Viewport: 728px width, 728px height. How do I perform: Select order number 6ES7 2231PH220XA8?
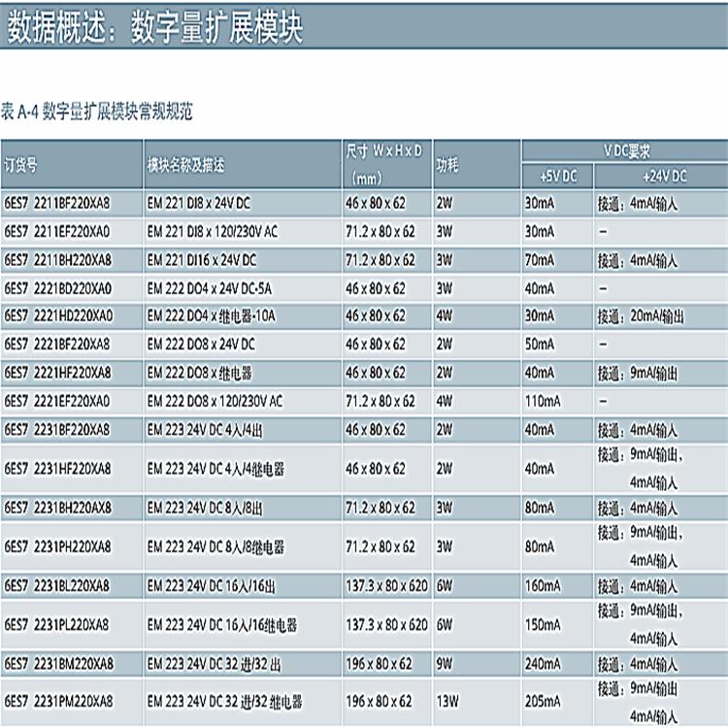click(x=57, y=546)
